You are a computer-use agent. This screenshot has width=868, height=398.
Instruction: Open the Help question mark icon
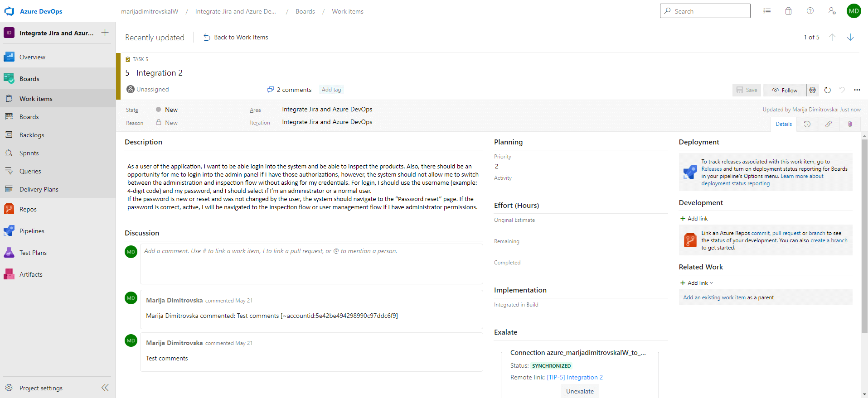810,11
